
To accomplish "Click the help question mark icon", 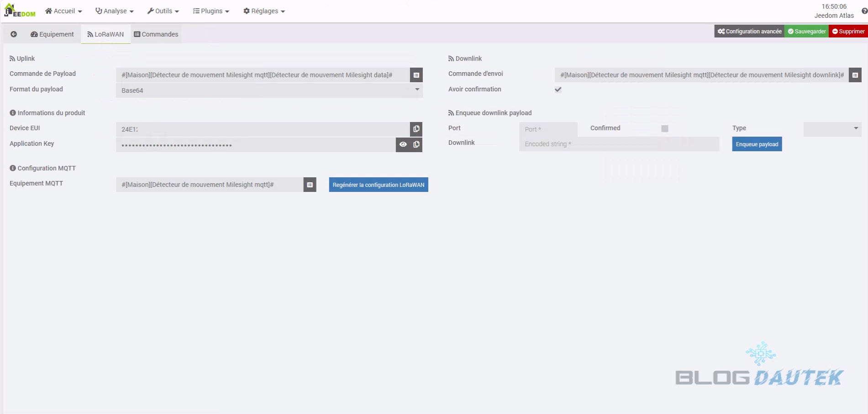I will click(x=864, y=11).
